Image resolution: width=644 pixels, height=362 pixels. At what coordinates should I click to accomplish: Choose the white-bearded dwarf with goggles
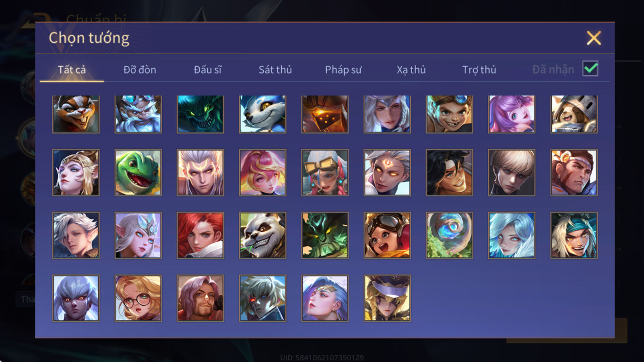coord(138,114)
